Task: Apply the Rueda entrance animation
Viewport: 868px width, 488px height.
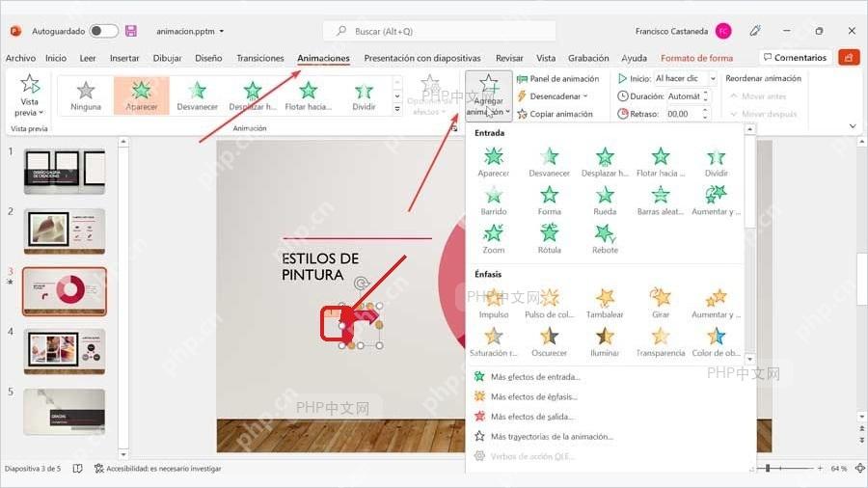Action: tap(605, 201)
